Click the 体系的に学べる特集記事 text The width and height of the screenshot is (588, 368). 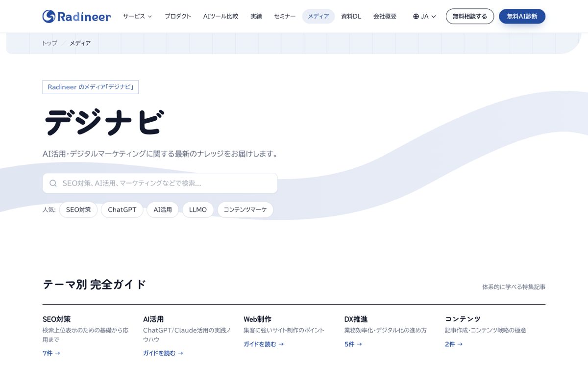pyautogui.click(x=514, y=287)
